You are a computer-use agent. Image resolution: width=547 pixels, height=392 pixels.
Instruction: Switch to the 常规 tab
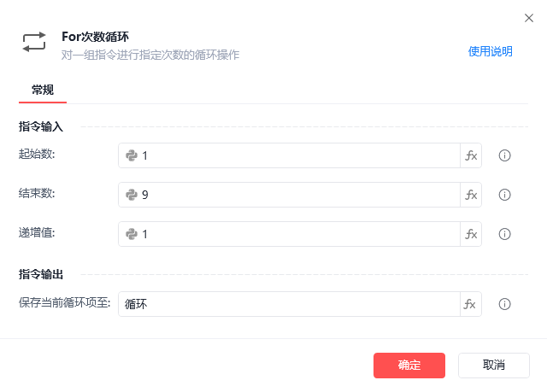click(43, 90)
